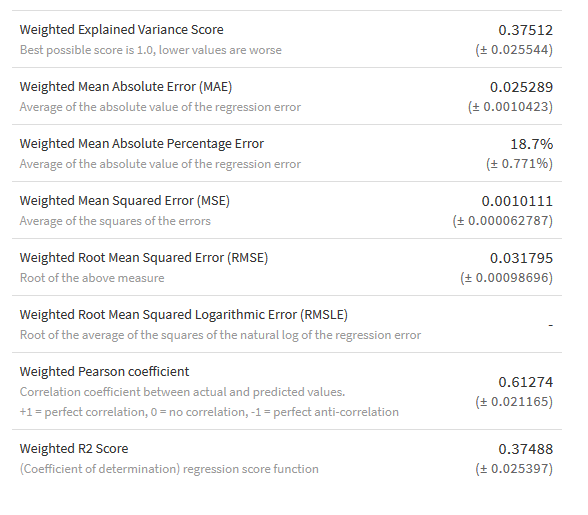
Task: Click the Weighted Root Mean Squared Error (RMSE) label
Action: (x=144, y=258)
